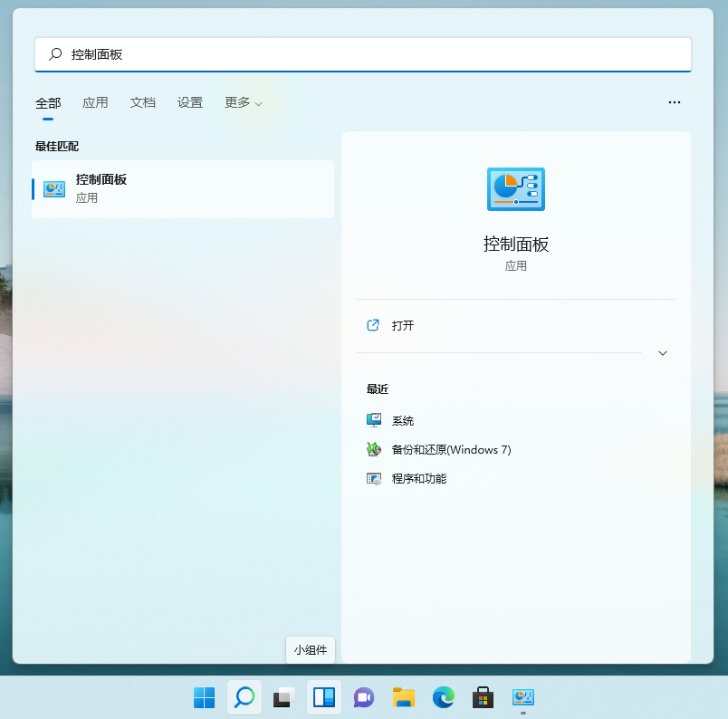This screenshot has width=728, height=719.
Task: Launch Microsoft Edge from the taskbar
Action: click(x=444, y=697)
